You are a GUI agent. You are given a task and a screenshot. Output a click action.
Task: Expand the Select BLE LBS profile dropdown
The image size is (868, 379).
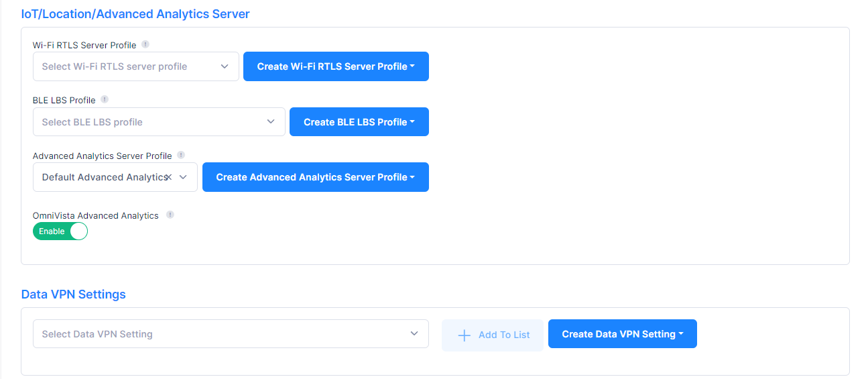click(x=271, y=121)
